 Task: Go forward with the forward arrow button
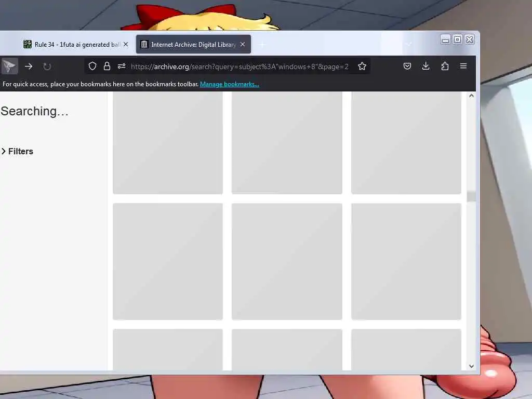[x=29, y=66]
